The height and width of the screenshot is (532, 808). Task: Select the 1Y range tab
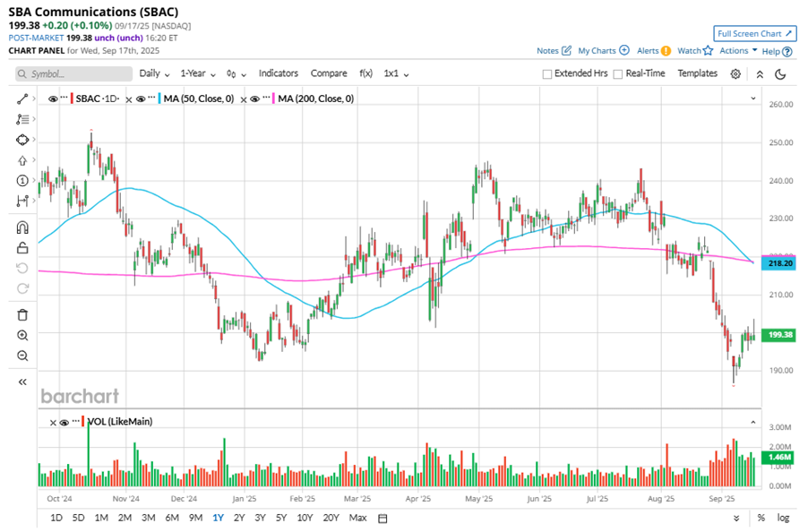point(218,518)
